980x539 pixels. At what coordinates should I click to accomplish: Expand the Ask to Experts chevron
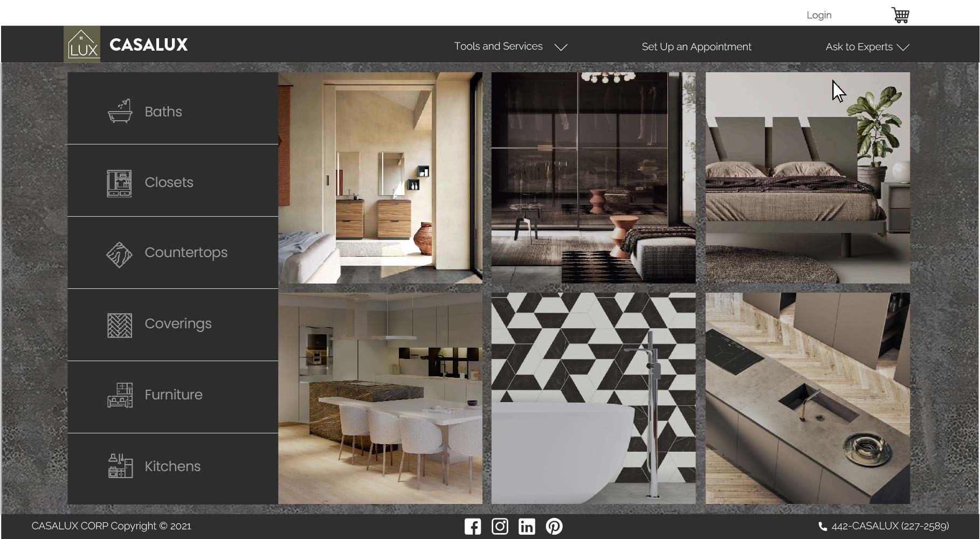tap(903, 47)
